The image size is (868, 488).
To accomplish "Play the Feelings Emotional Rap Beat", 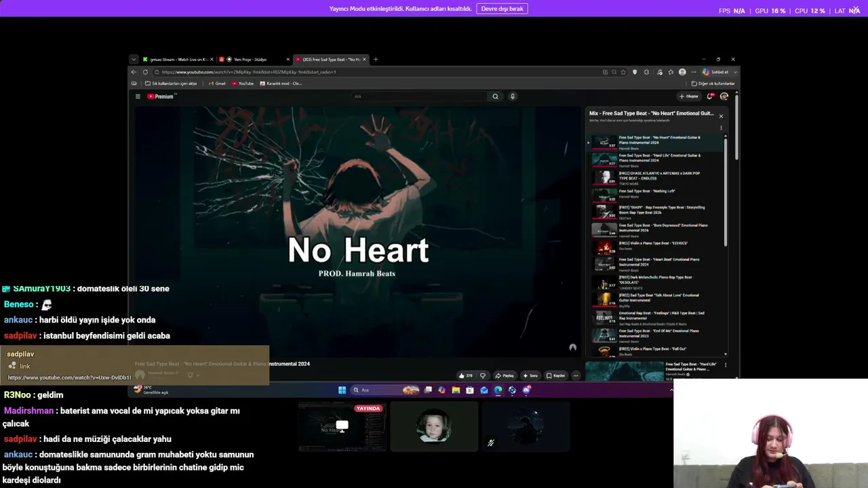I will [x=656, y=317].
